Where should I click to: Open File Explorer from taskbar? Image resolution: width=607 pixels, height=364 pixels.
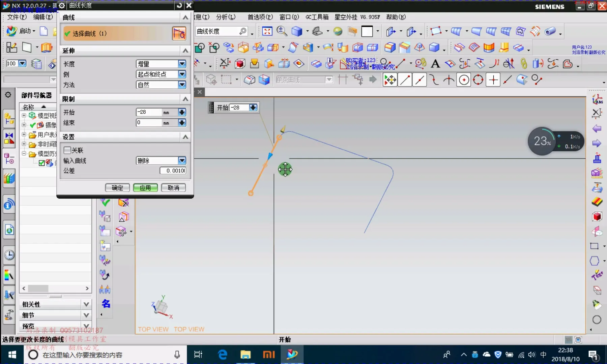click(245, 355)
